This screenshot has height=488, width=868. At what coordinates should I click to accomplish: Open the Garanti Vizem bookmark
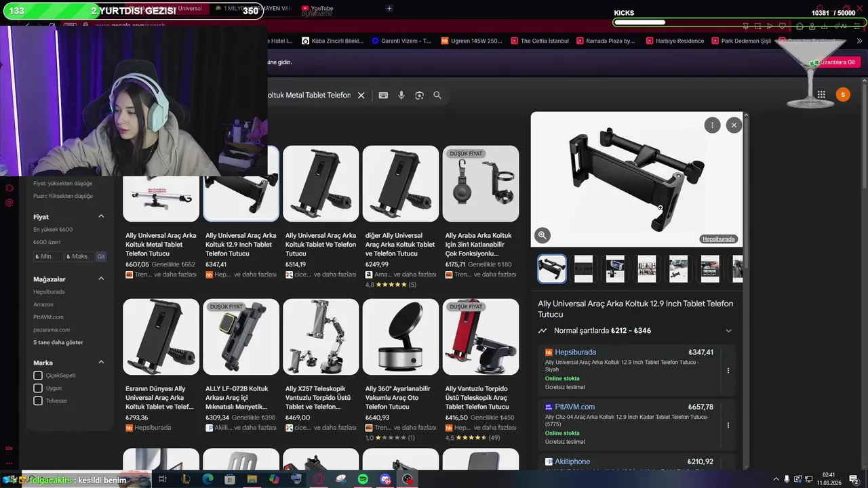(401, 41)
